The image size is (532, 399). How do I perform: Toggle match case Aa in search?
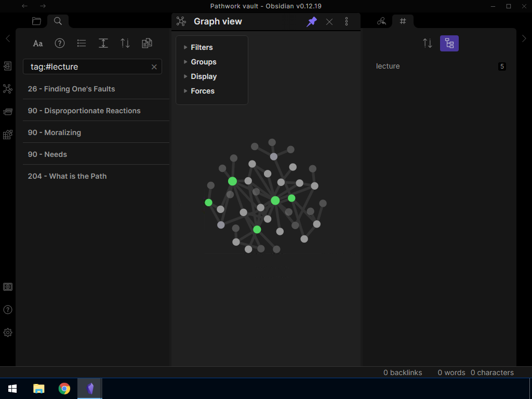pyautogui.click(x=38, y=44)
